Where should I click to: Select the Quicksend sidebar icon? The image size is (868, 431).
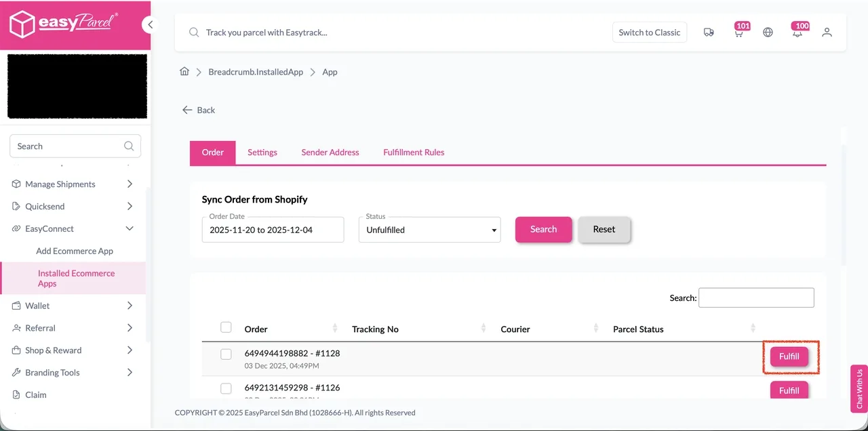16,206
